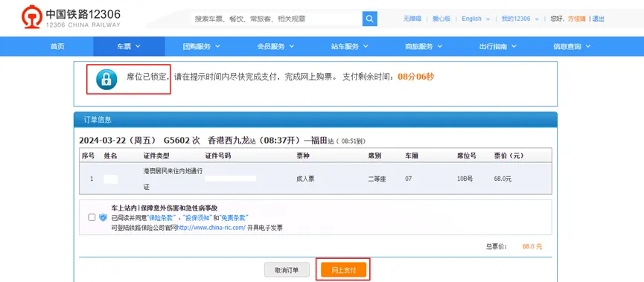The height and width of the screenshot is (282, 644).
Task: Click the ticket price 68.0元 cell
Action: (x=503, y=179)
